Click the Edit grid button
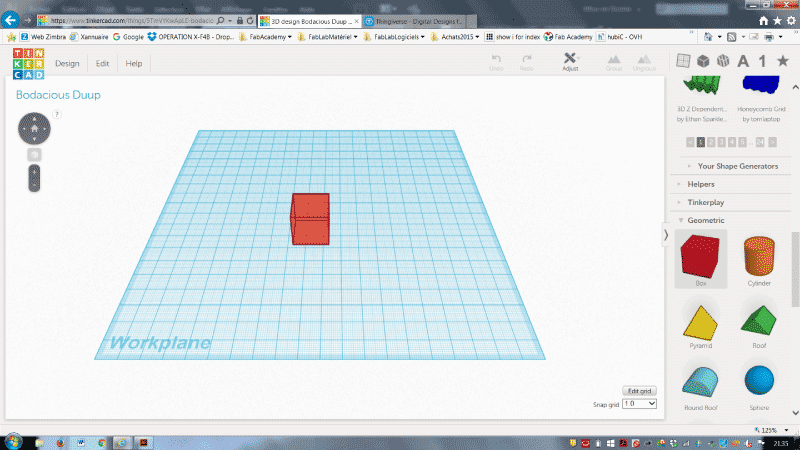The height and width of the screenshot is (450, 800). 639,391
